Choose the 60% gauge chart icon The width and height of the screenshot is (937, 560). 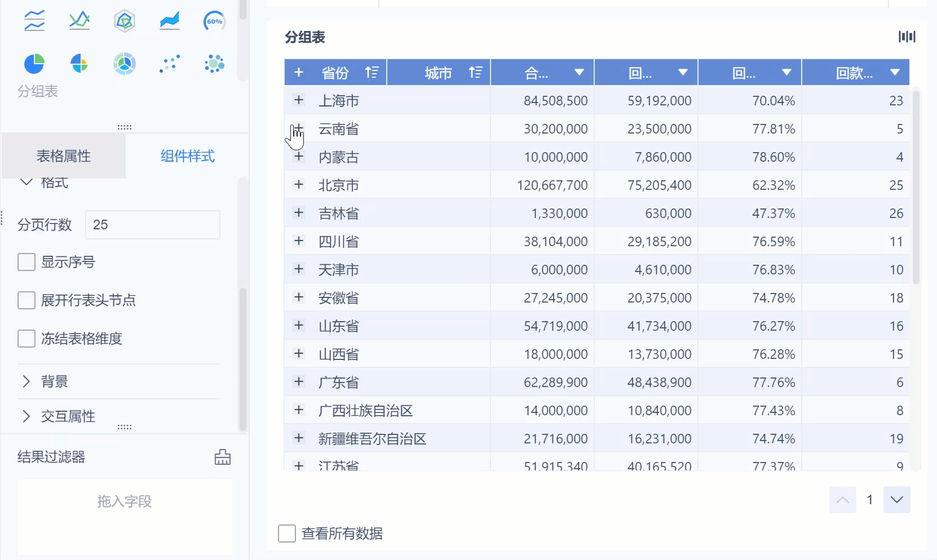[x=214, y=21]
